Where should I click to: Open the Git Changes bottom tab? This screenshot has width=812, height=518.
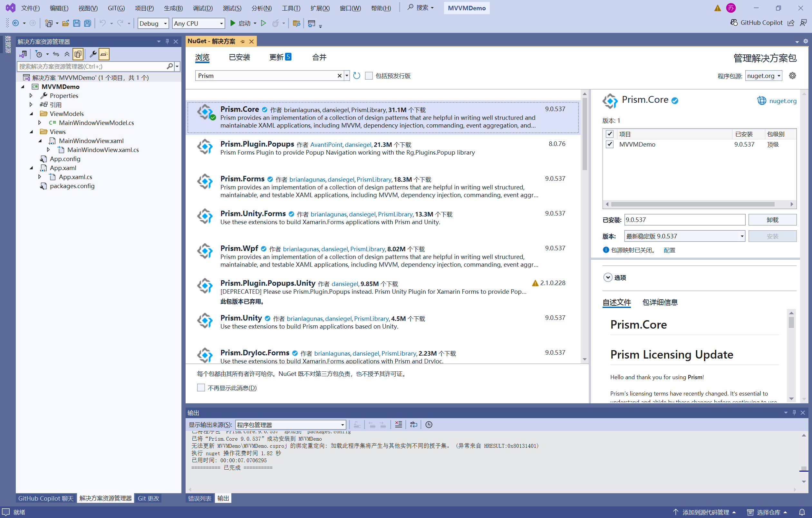click(148, 498)
